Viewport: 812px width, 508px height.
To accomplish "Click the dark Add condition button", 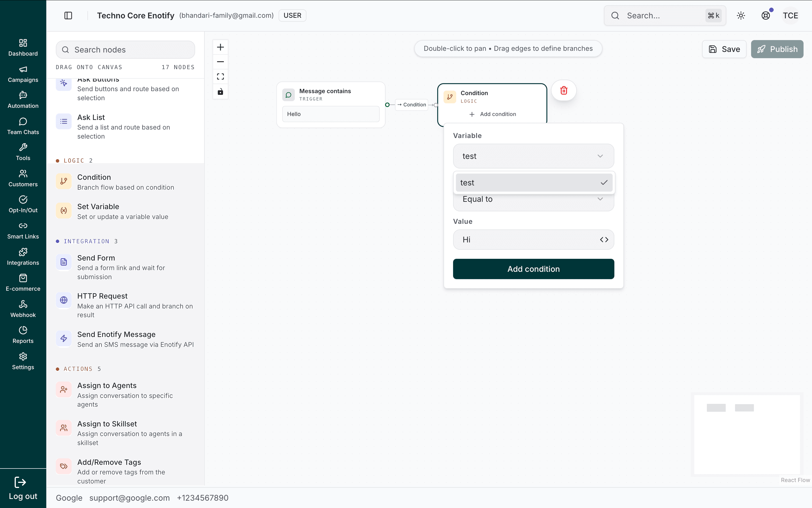I will (533, 269).
